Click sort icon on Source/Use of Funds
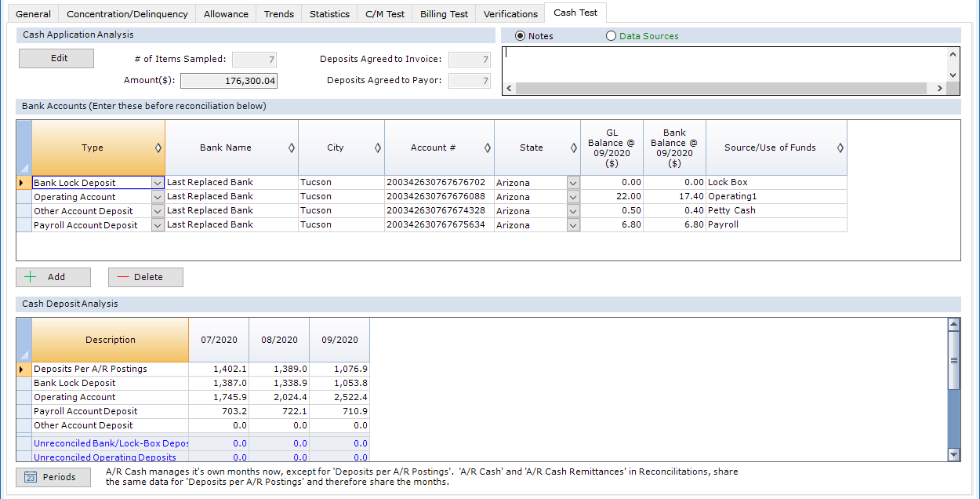 tap(840, 148)
